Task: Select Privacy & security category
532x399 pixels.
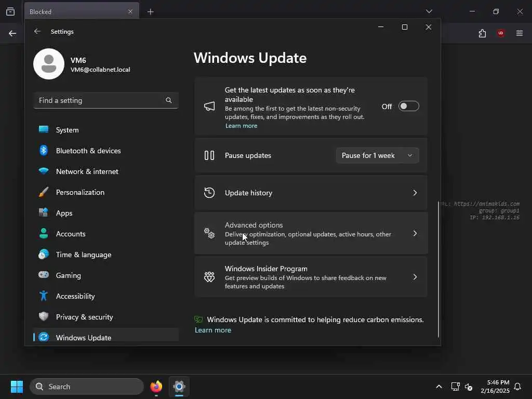Action: coord(106,317)
